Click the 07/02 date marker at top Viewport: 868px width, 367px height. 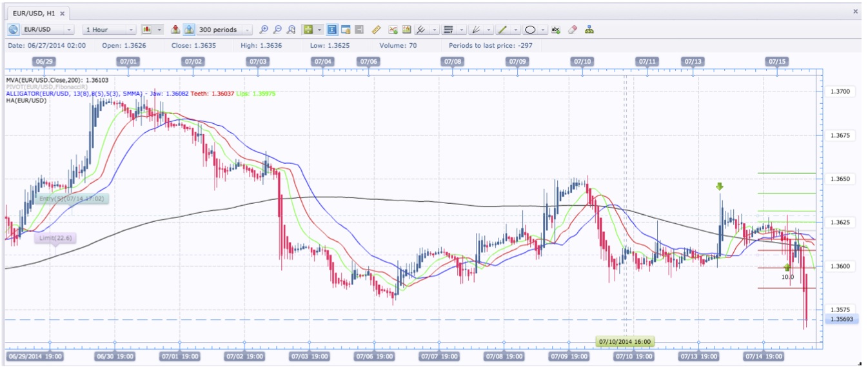pyautogui.click(x=193, y=61)
